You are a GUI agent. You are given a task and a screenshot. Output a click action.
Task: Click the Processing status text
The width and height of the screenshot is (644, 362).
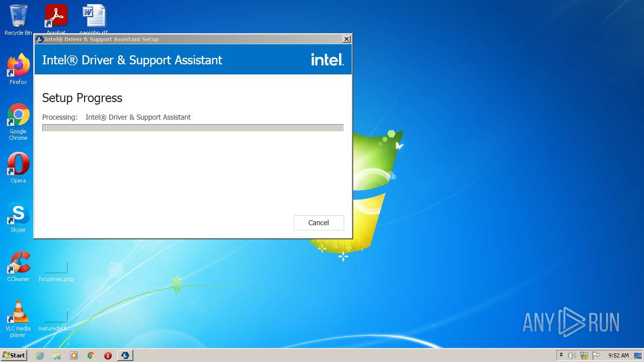[x=116, y=117]
